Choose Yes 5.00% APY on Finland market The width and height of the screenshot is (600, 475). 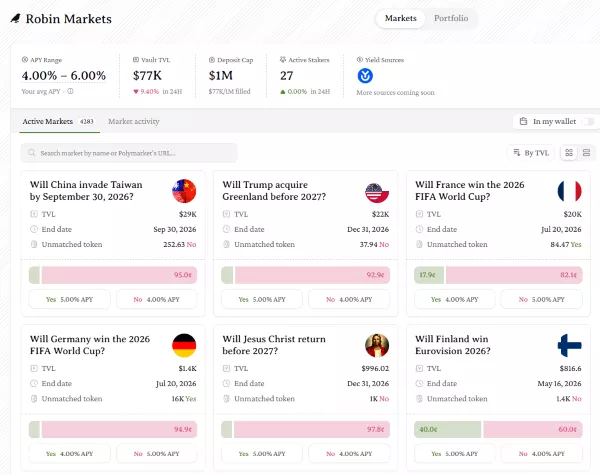pos(455,454)
